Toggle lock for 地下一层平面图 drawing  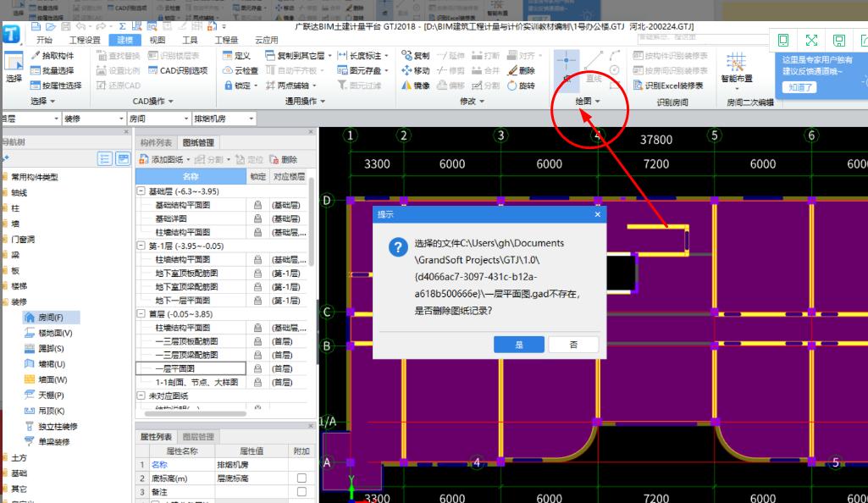point(258,301)
